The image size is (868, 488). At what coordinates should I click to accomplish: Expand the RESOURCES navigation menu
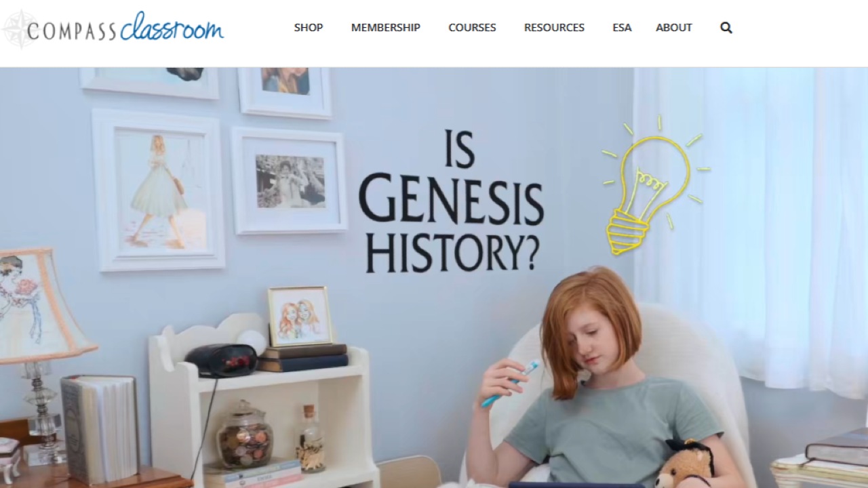coord(554,28)
